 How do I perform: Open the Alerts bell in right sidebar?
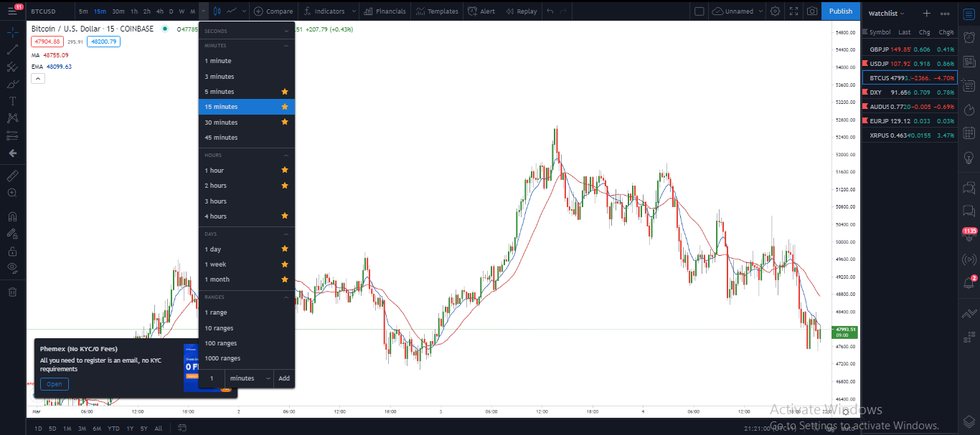pos(969,282)
